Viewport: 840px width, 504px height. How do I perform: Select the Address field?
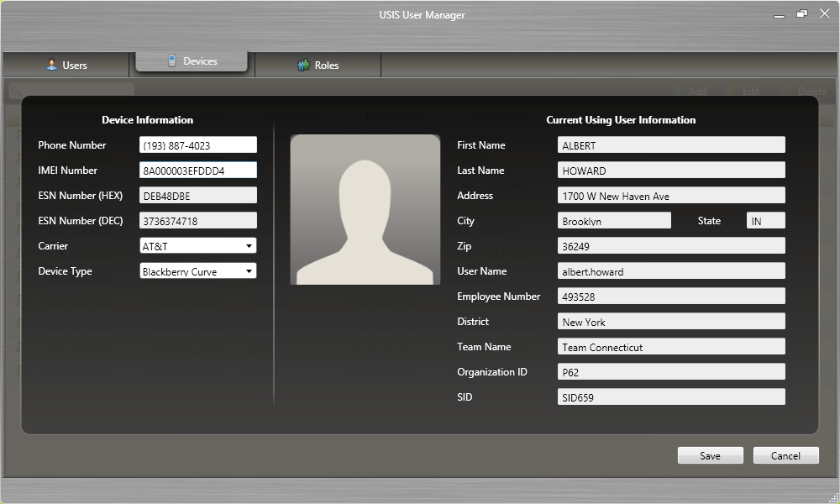coord(670,196)
